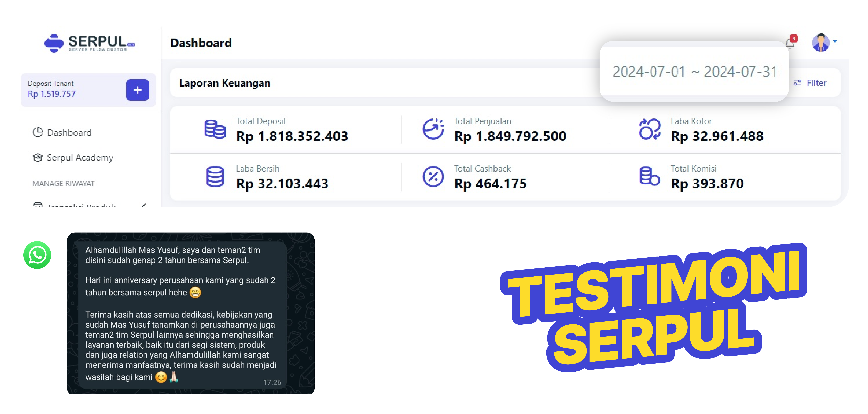
Task: Click the Total Penjualan chart icon
Action: coord(433,129)
